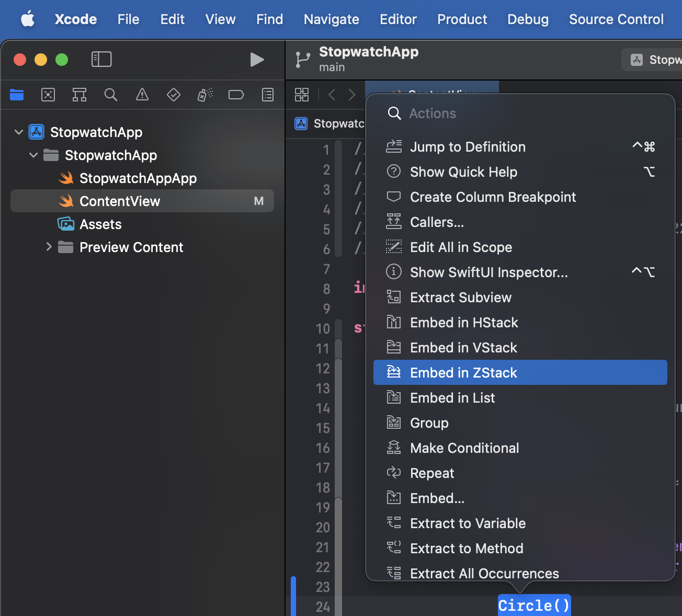
Task: Open the Report navigator
Action: click(268, 95)
